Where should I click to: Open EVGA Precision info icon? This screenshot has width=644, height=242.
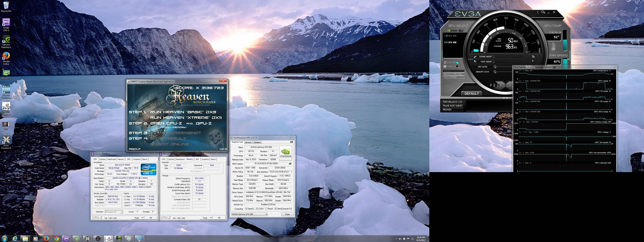[538, 12]
